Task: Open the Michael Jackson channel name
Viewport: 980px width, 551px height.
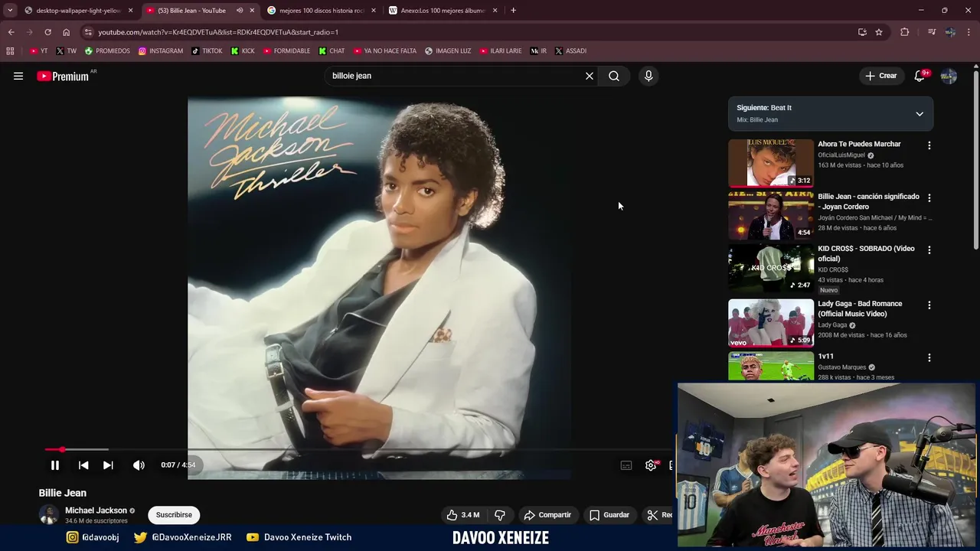Action: coord(96,510)
